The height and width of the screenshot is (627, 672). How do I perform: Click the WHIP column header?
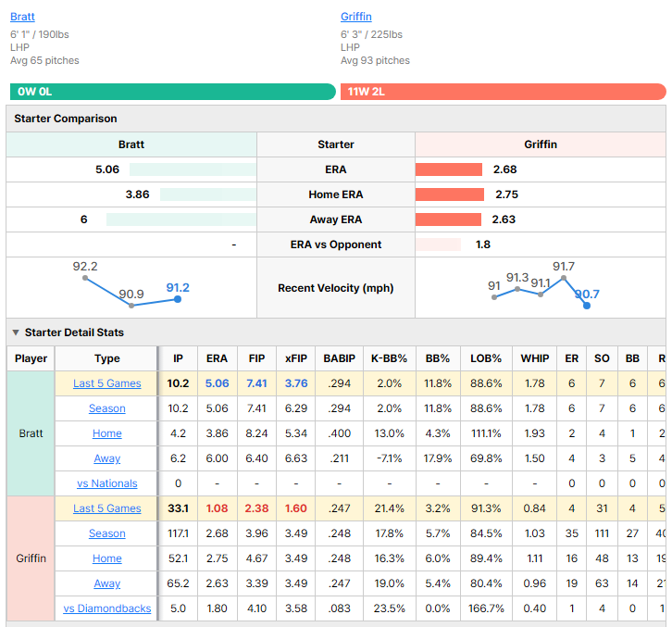click(534, 358)
